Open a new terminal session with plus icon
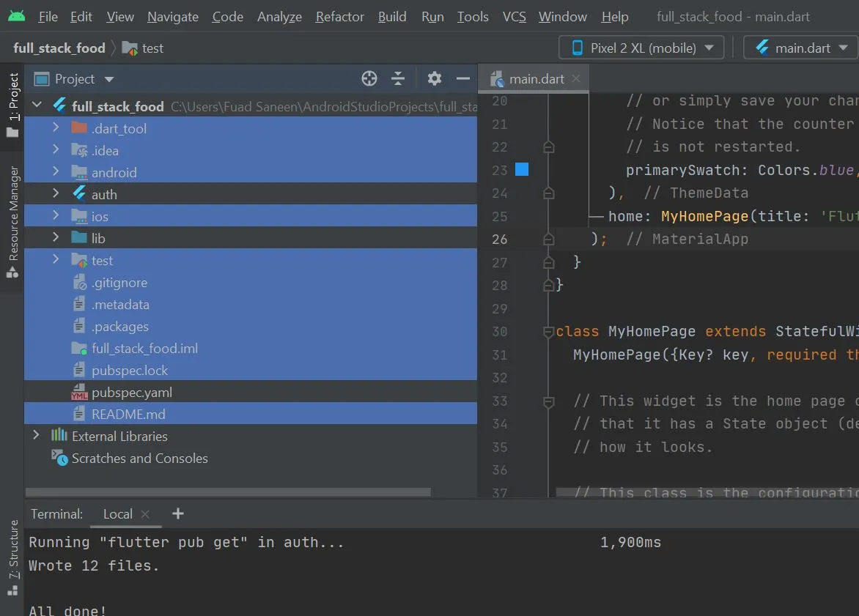Screen dimensions: 859x616 (x=177, y=513)
